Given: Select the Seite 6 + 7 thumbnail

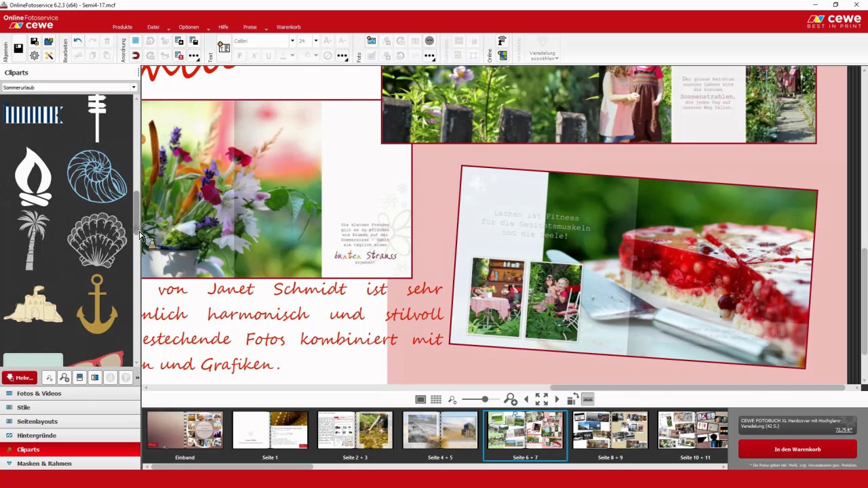Looking at the screenshot, I should (x=525, y=430).
